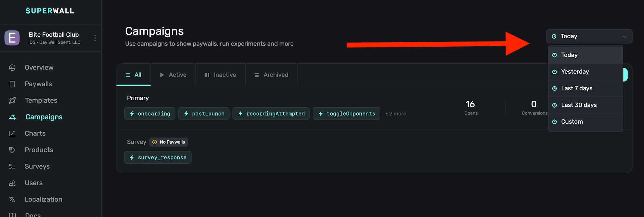The image size is (644, 217).
Task: Select Yesterday from the date range list
Action: pyautogui.click(x=575, y=72)
